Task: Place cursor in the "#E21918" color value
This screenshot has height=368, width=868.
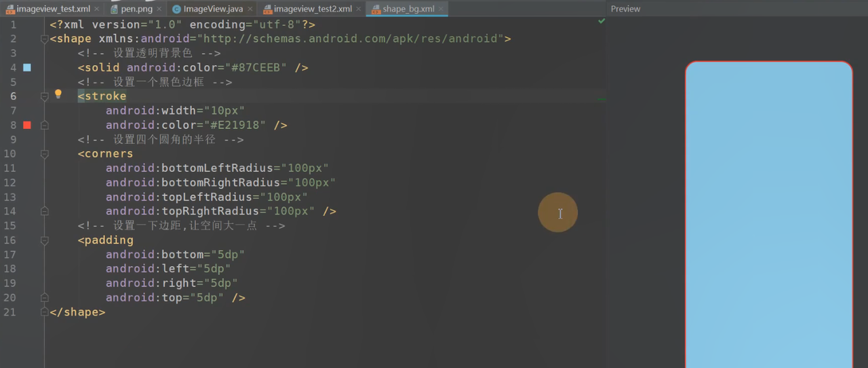Action: [234, 125]
